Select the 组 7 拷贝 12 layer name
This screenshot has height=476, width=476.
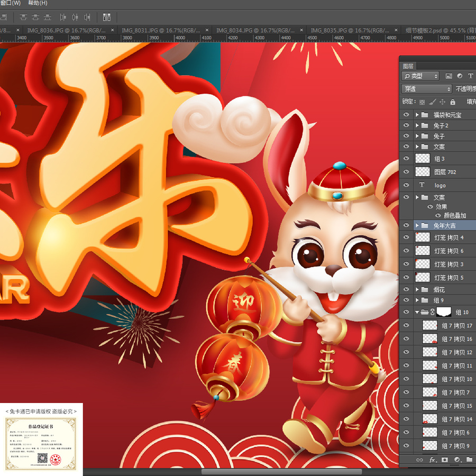coord(457,352)
